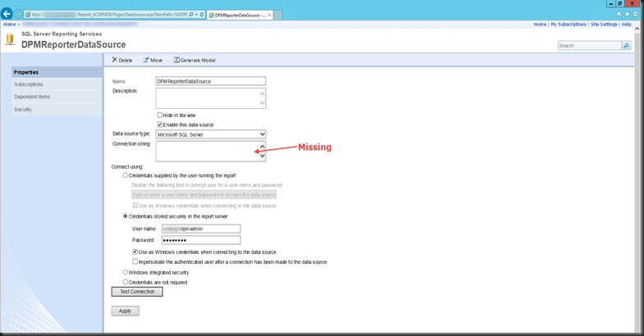Screen dimensions: 644x336
Task: Uncheck Enable this data source
Action: coord(160,125)
